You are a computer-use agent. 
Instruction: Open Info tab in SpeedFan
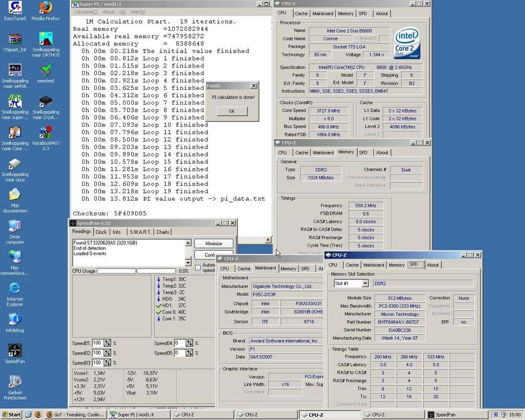click(116, 232)
